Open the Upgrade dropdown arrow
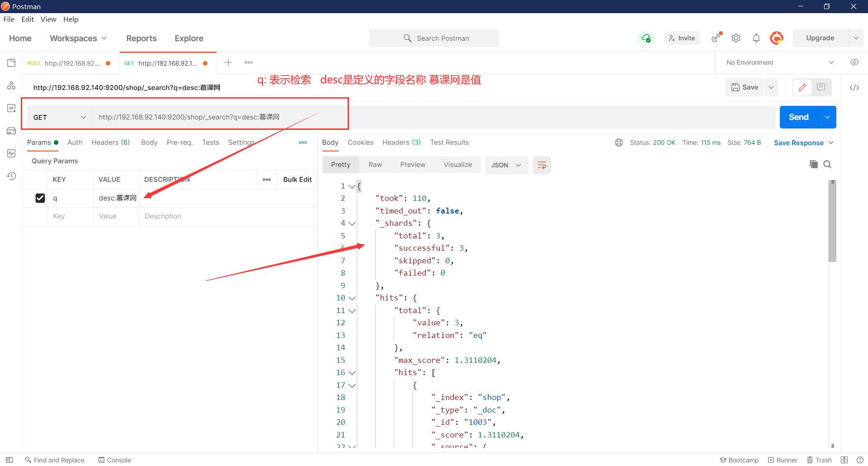Image resolution: width=868 pixels, height=466 pixels. [855, 38]
